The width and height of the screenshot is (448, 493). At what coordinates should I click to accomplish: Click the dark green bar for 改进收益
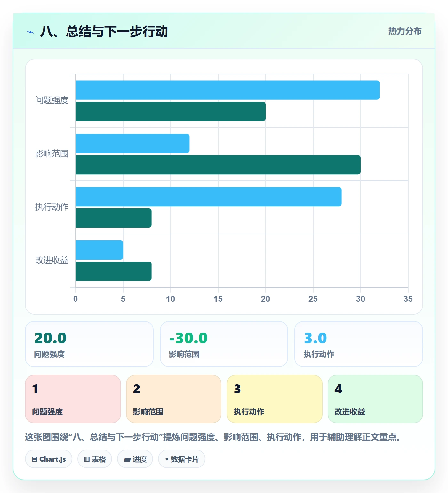point(114,271)
